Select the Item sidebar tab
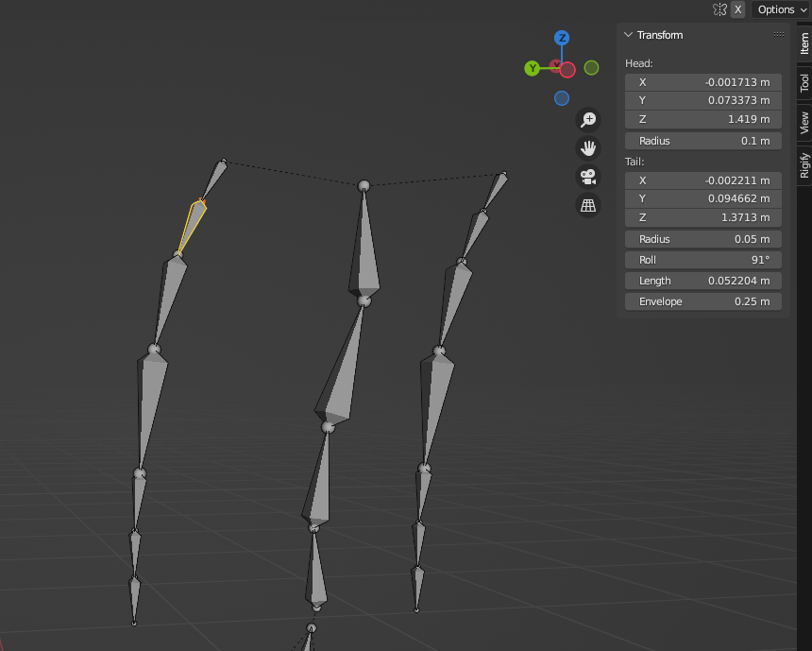Image resolution: width=812 pixels, height=651 pixels. [x=804, y=43]
